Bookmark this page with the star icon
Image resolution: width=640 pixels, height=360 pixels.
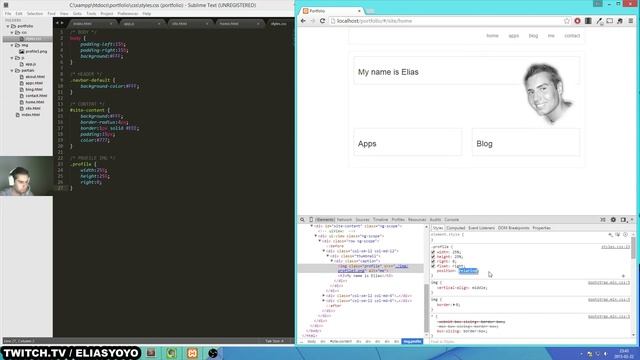[567, 21]
